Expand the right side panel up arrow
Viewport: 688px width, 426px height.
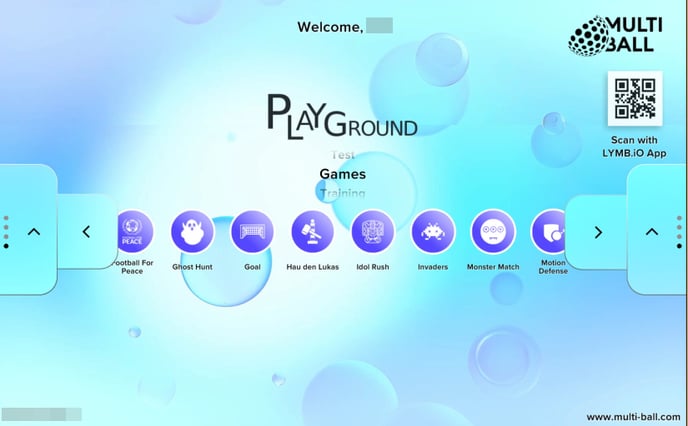652,232
